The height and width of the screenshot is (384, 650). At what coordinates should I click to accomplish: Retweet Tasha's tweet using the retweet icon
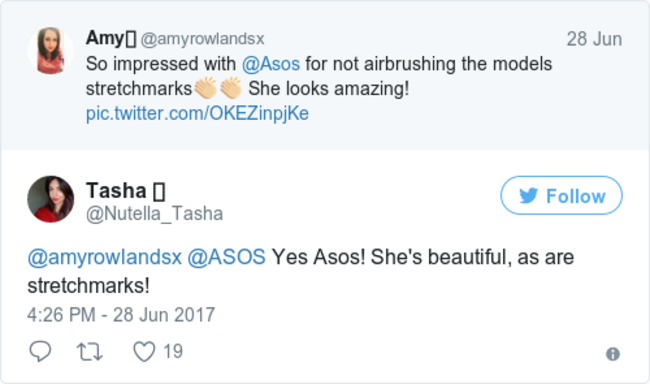[90, 352]
